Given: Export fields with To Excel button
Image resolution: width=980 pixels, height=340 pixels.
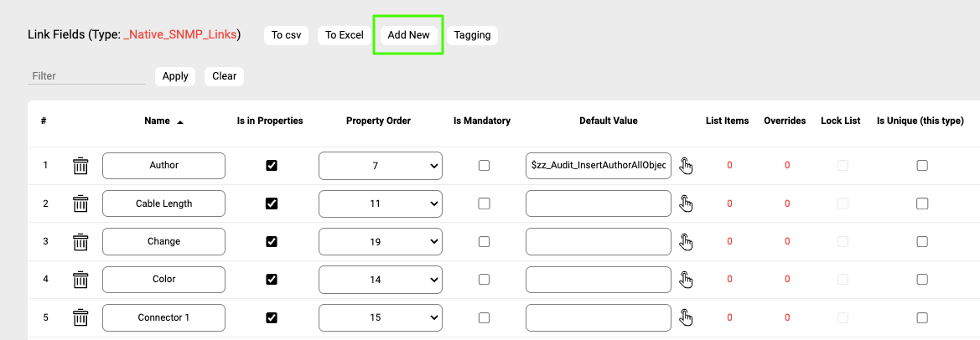Looking at the screenshot, I should click(345, 35).
